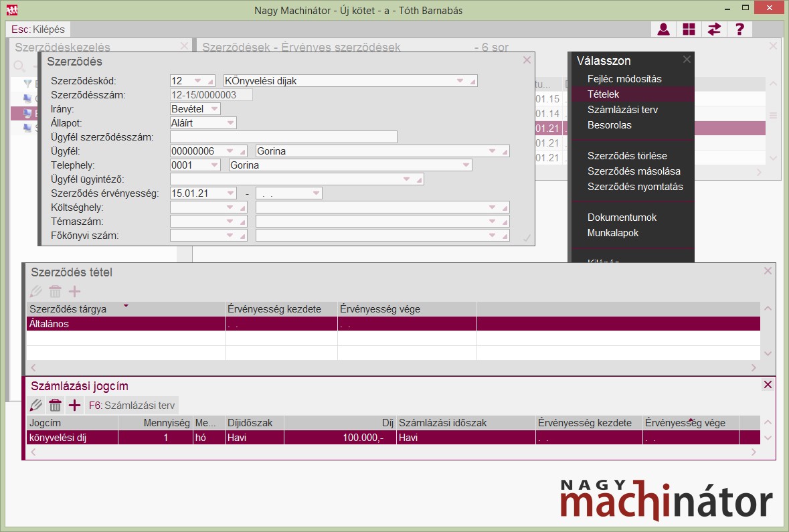789x532 pixels.
Task: Select the Általános row in Szerződés tétel
Action: click(x=393, y=324)
